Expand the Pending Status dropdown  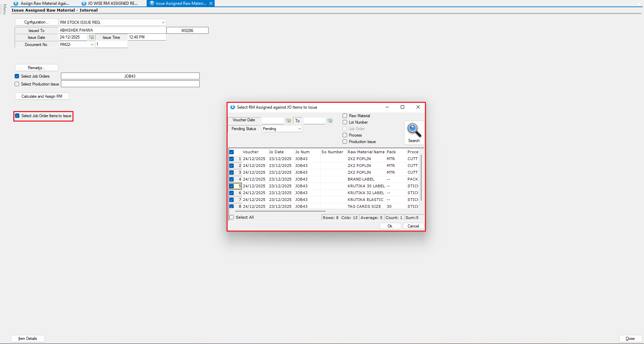[x=299, y=129]
